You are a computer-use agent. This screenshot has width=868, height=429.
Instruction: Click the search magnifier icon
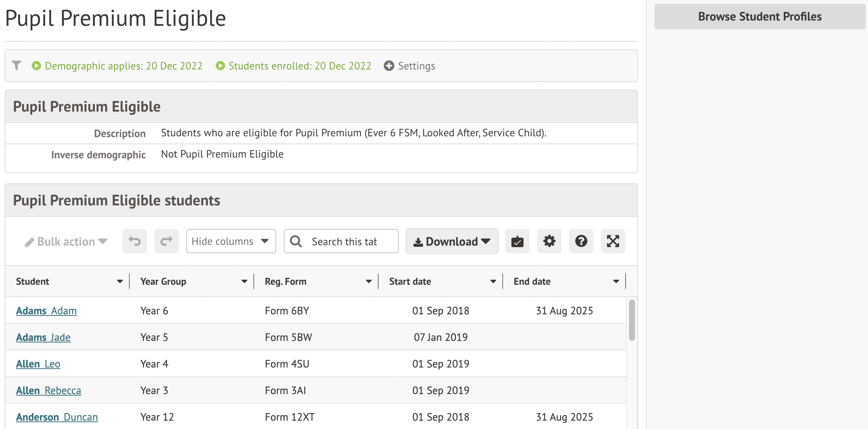[x=296, y=241]
